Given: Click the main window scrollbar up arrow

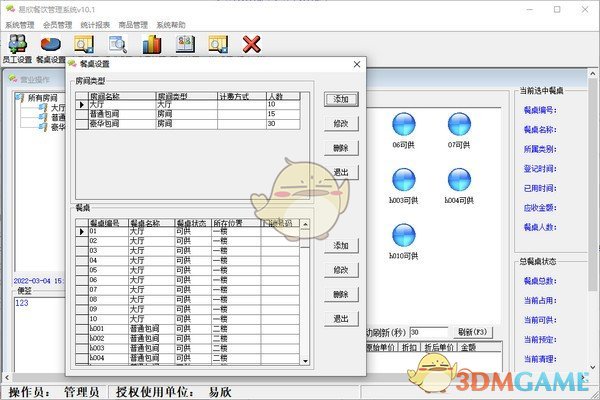Looking at the screenshot, I should coord(592,73).
